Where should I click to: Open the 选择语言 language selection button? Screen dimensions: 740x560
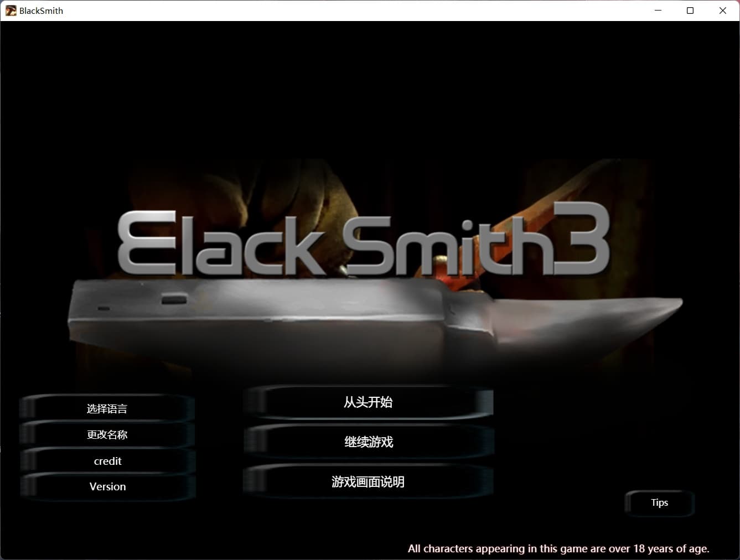107,409
